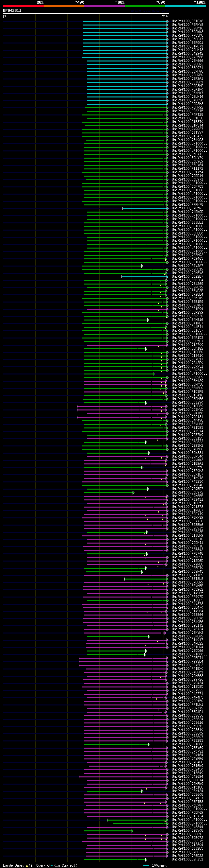Click the red 20% identity legend segment
Viewport: 209px width, 868px height.
23,6
